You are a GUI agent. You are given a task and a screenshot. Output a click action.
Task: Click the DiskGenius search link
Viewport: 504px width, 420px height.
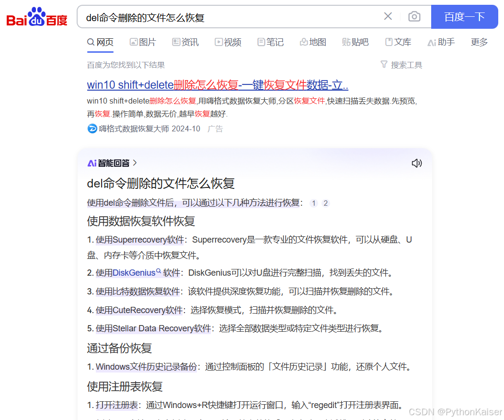tap(134, 273)
